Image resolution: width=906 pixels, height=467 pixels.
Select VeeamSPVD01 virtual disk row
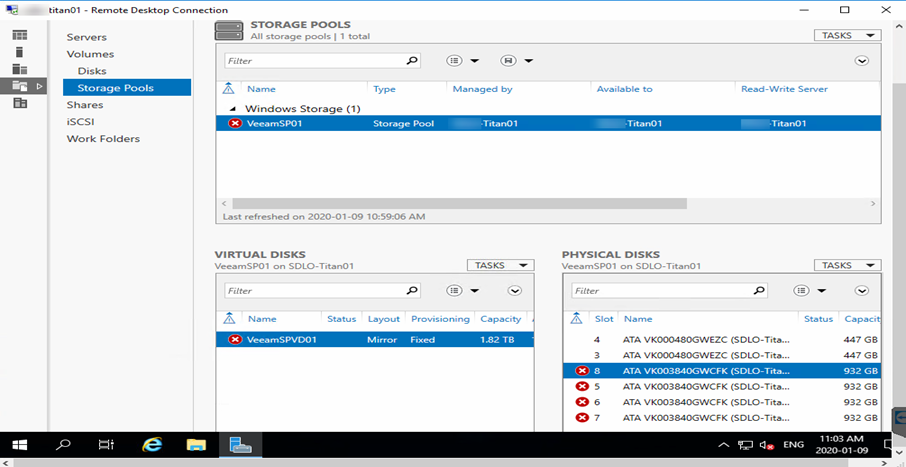click(x=374, y=339)
